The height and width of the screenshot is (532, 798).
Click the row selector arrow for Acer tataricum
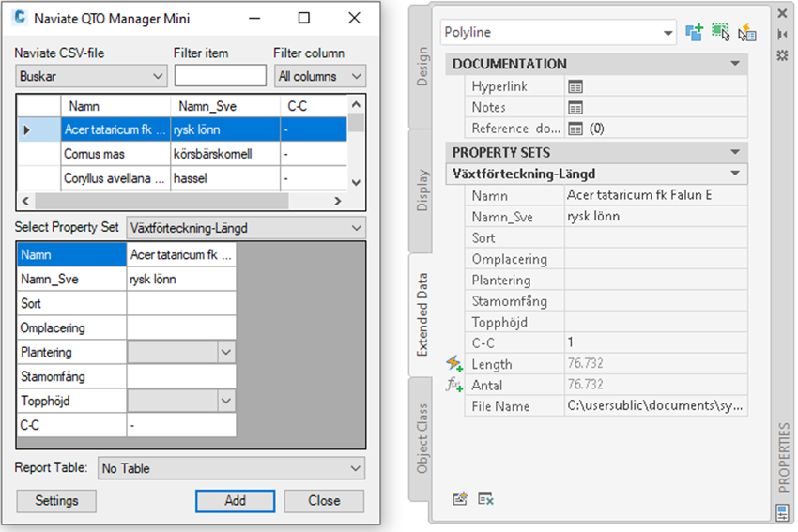(x=26, y=130)
